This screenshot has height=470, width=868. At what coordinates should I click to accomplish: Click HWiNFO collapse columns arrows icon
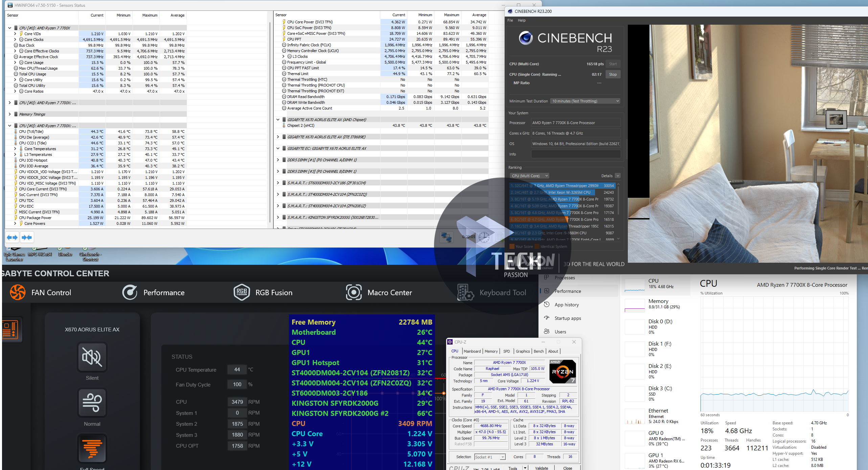point(27,237)
